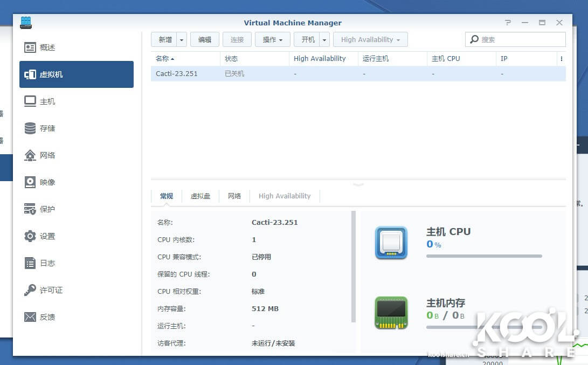Click the details panel vertical scrollbar
The width and height of the screenshot is (588, 365).
tap(354, 267)
